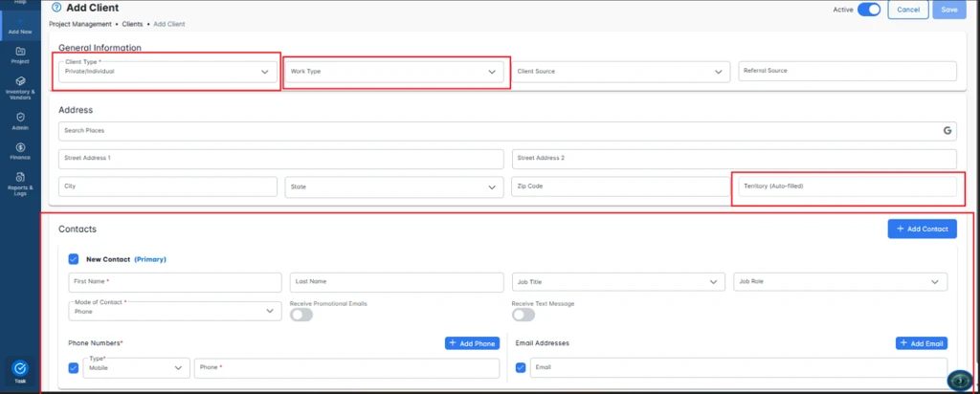Screen dimensions: 980x394
Task: Enable Receive Text Message toggle
Action: [523, 315]
